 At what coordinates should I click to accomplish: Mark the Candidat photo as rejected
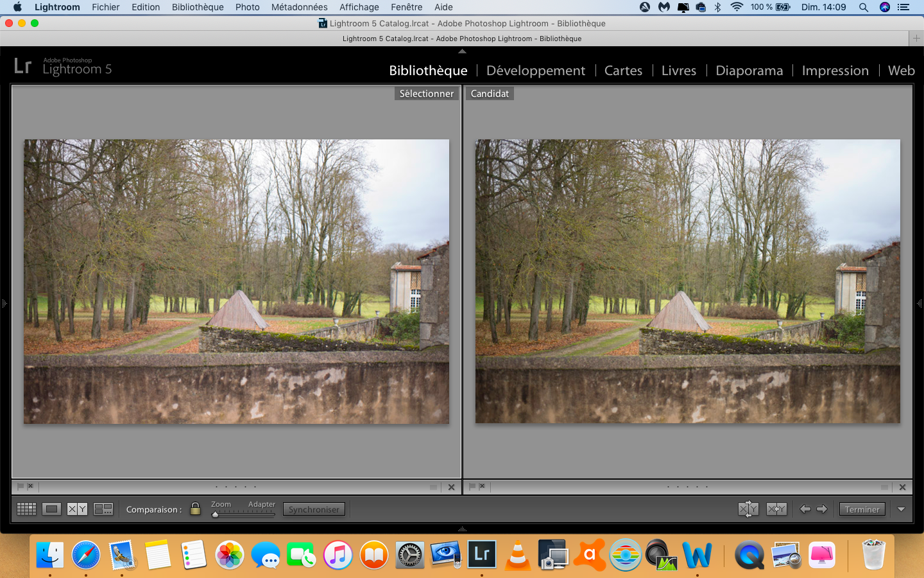click(x=482, y=487)
